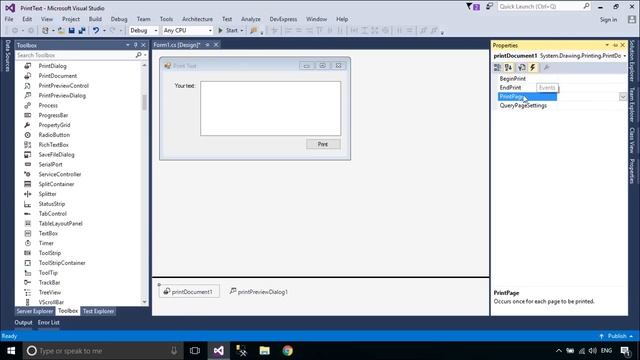Screen dimensions: 640x360
Task: Click the Find in Files toolbar icon
Action: 253,31
